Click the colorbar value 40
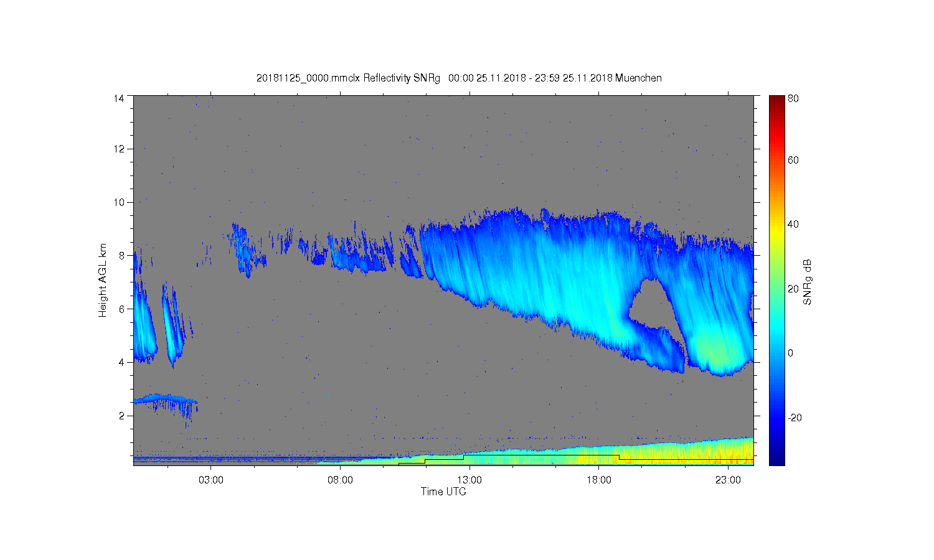 pos(793,224)
